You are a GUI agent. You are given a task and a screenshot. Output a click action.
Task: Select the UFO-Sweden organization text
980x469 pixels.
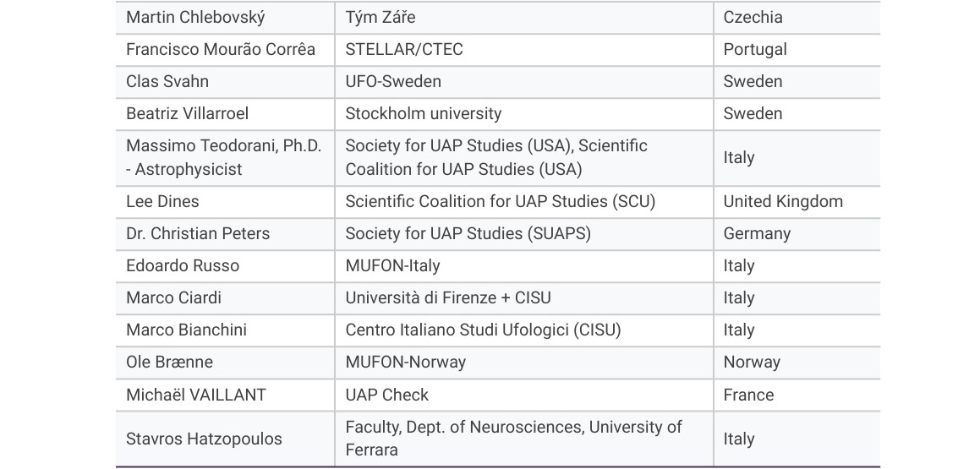[393, 81]
